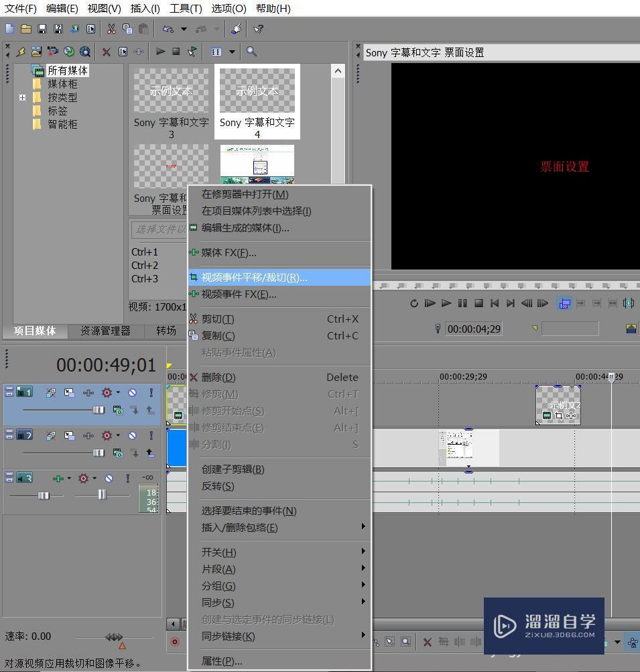This screenshot has width=640, height=672.
Task: Select 视频事件平移/裁切 from context menu
Action: point(254,278)
